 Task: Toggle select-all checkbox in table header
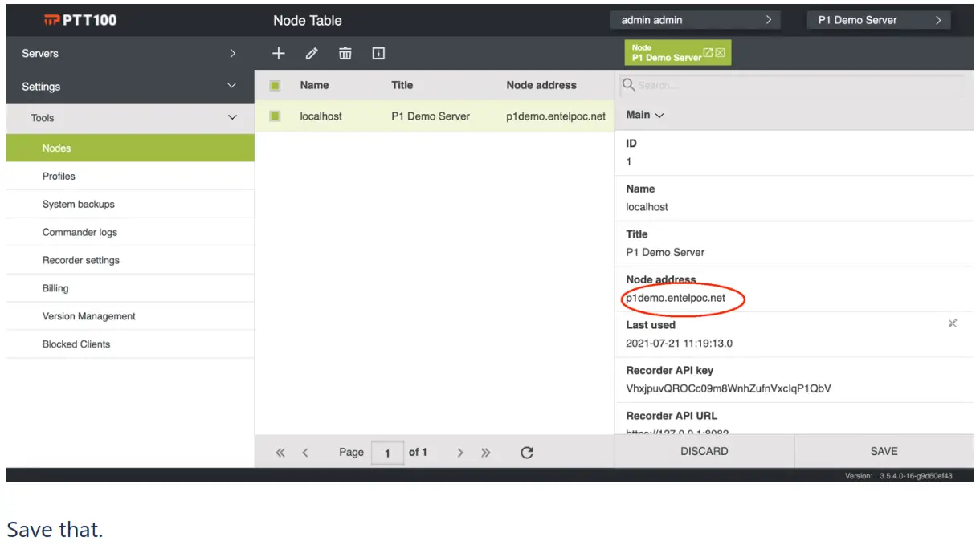tap(275, 85)
